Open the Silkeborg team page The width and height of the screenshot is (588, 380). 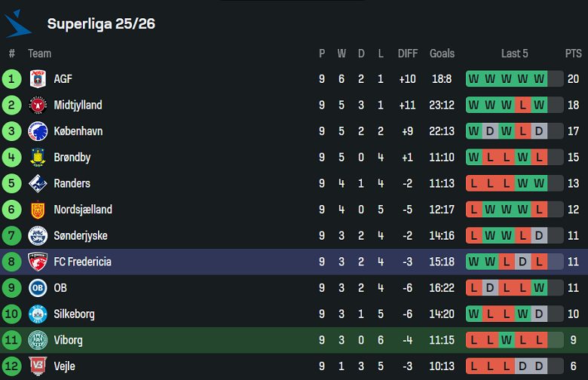coord(74,314)
